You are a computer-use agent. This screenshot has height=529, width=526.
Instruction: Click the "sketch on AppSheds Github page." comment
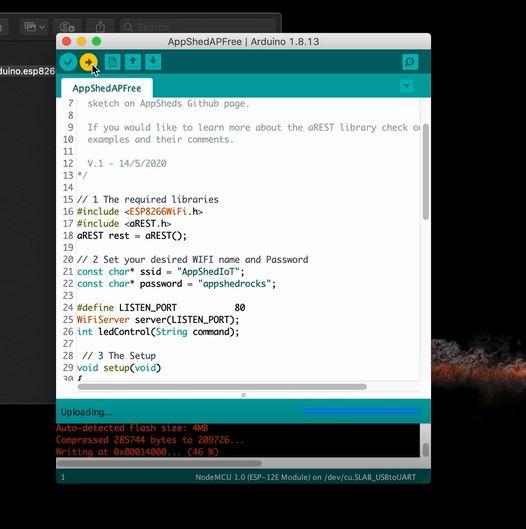pyautogui.click(x=168, y=104)
